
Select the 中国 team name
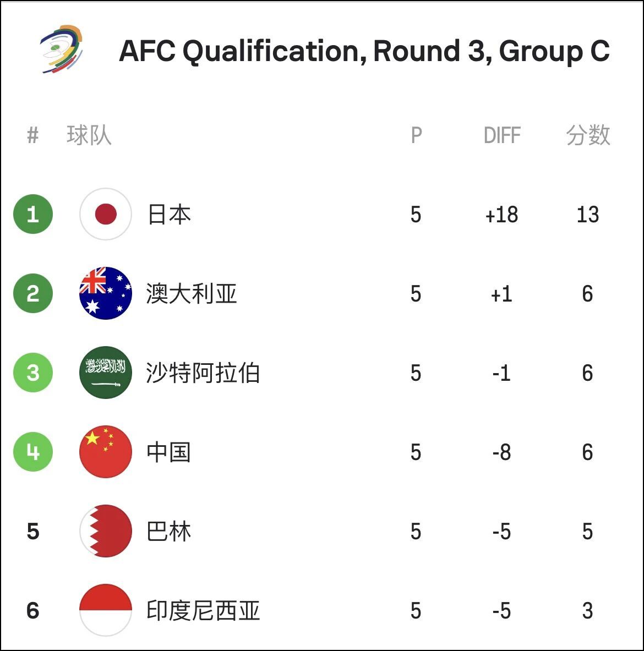click(169, 452)
